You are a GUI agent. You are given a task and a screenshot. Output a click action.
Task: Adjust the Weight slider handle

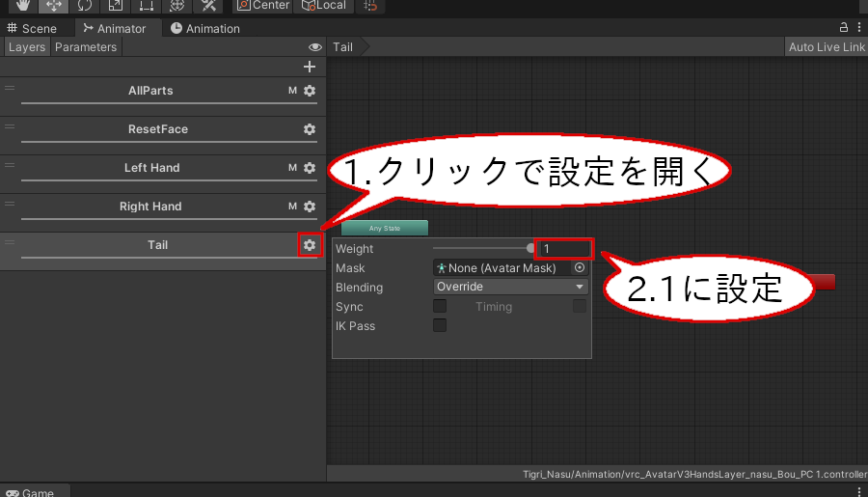point(530,248)
